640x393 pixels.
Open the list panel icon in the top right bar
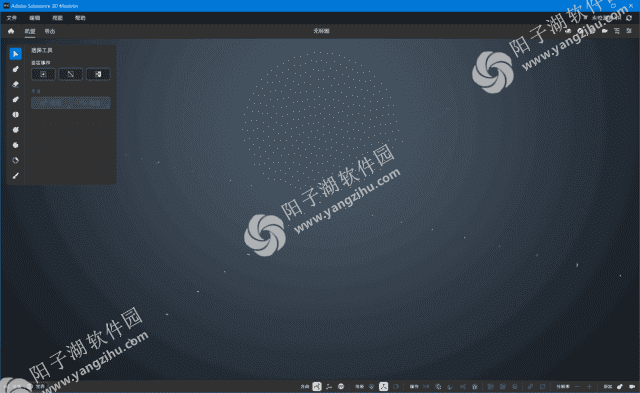click(617, 31)
